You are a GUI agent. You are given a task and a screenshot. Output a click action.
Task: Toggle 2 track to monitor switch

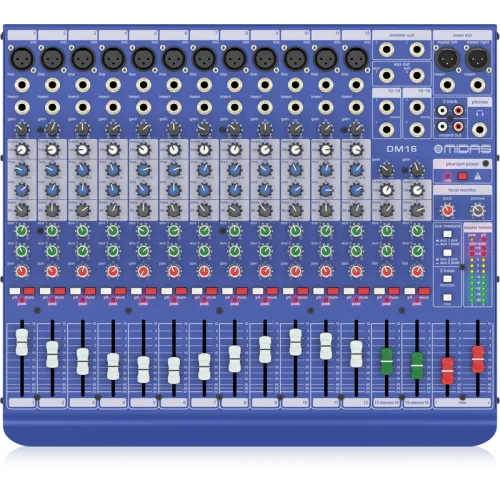click(447, 278)
